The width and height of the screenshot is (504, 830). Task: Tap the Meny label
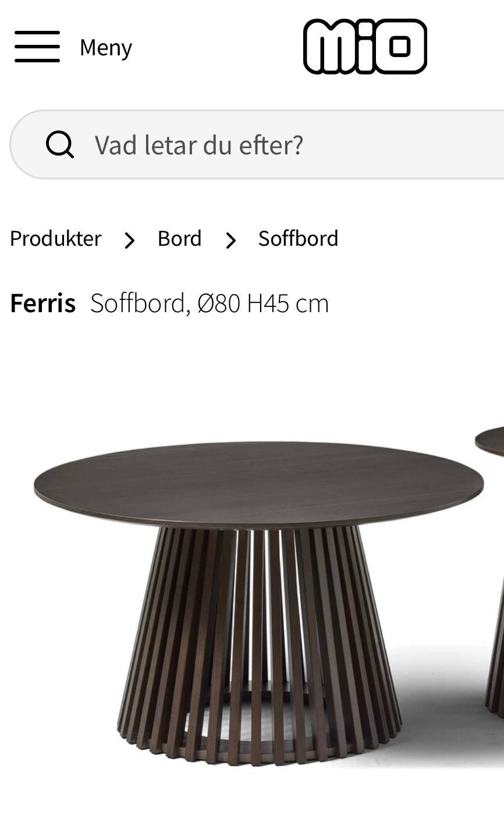(x=106, y=47)
